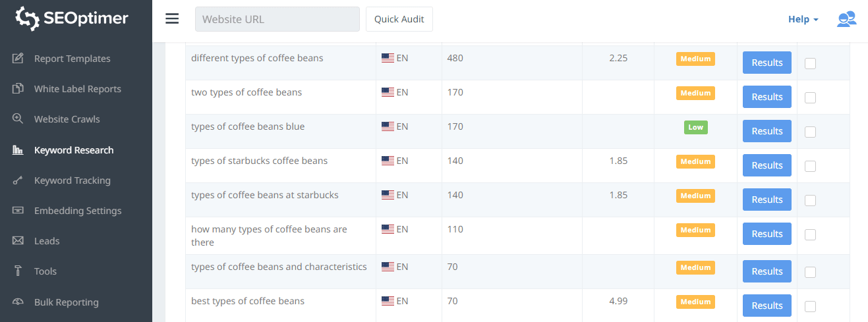Screen dimensions: 868x322
Task: Toggle the hamburger menu icon
Action: 172,19
